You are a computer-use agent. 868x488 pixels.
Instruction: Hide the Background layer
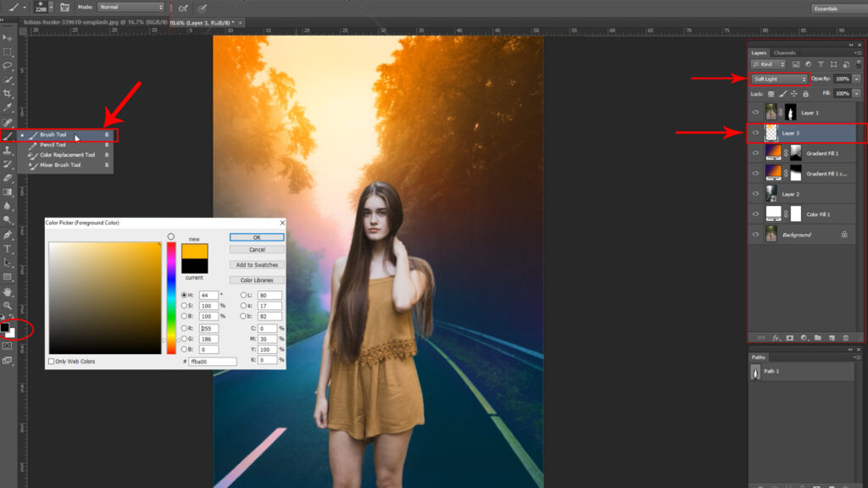(x=756, y=234)
